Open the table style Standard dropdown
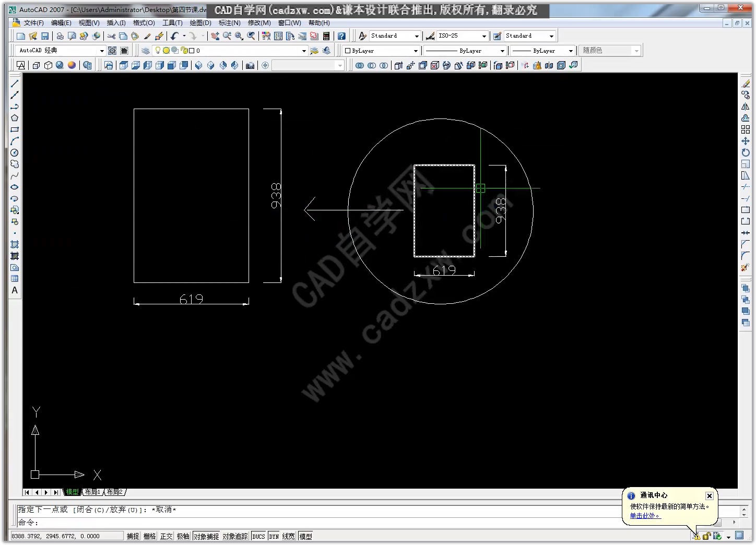Image resolution: width=756 pixels, height=545 pixels. [x=551, y=36]
